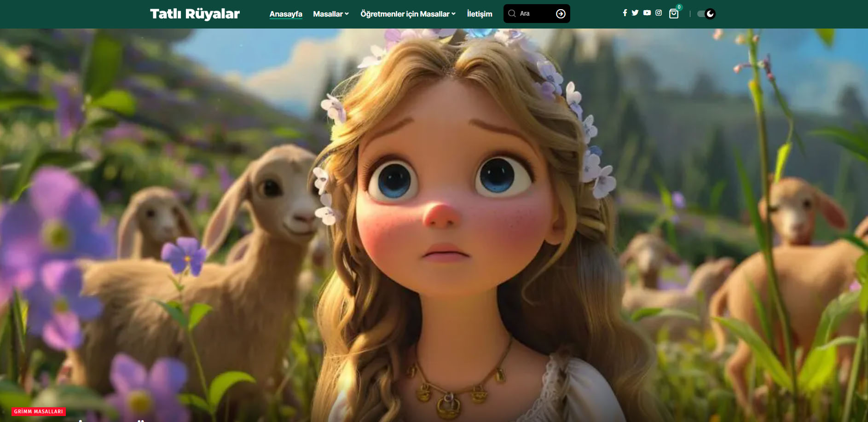Image resolution: width=868 pixels, height=422 pixels.
Task: Click the Tatlı Rüyalar site logo
Action: pos(195,14)
